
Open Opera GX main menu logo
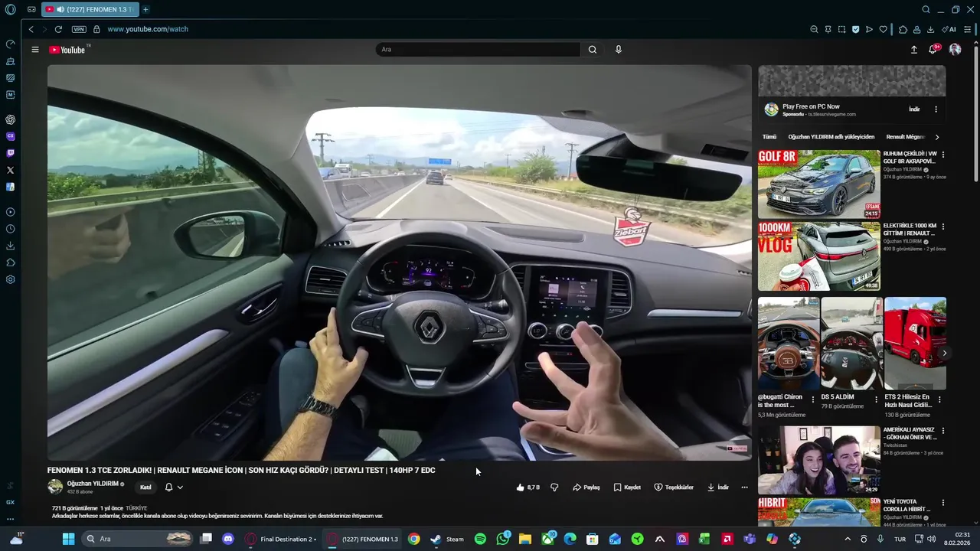pyautogui.click(x=10, y=10)
